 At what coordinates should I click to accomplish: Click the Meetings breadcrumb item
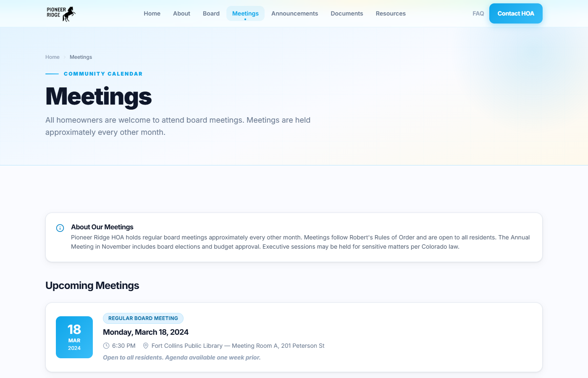(81, 57)
